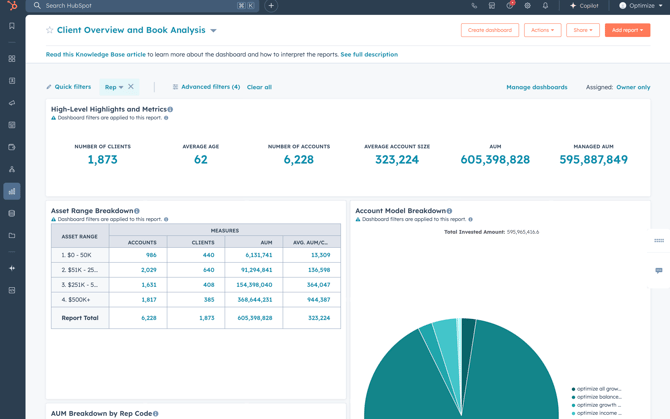Open the Actions dropdown button

[543, 30]
